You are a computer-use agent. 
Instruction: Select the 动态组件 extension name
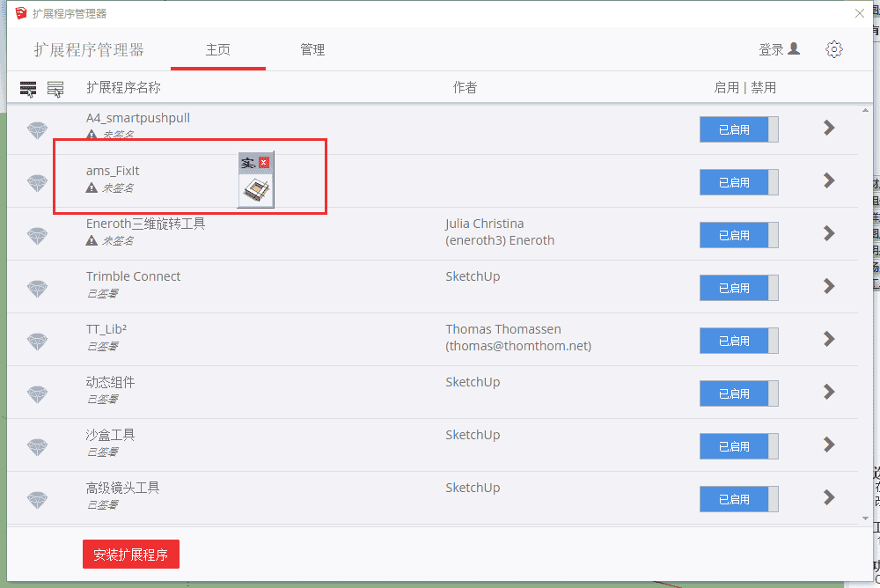pyautogui.click(x=111, y=382)
